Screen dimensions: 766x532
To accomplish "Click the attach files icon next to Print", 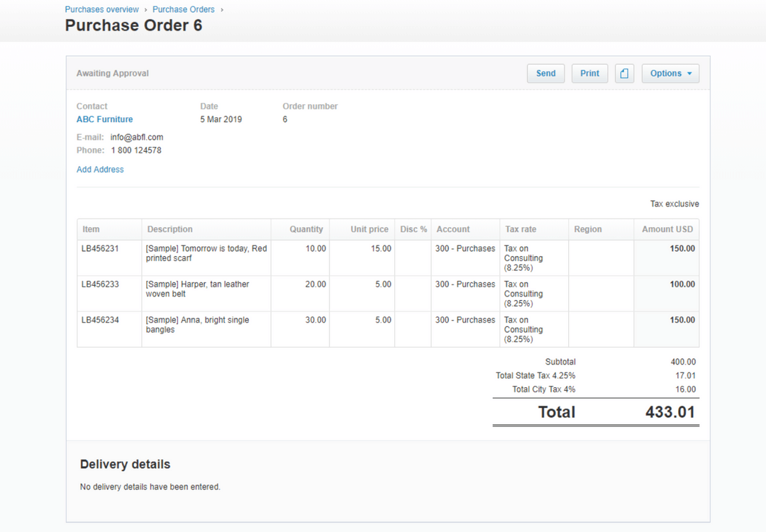I will coord(624,73).
